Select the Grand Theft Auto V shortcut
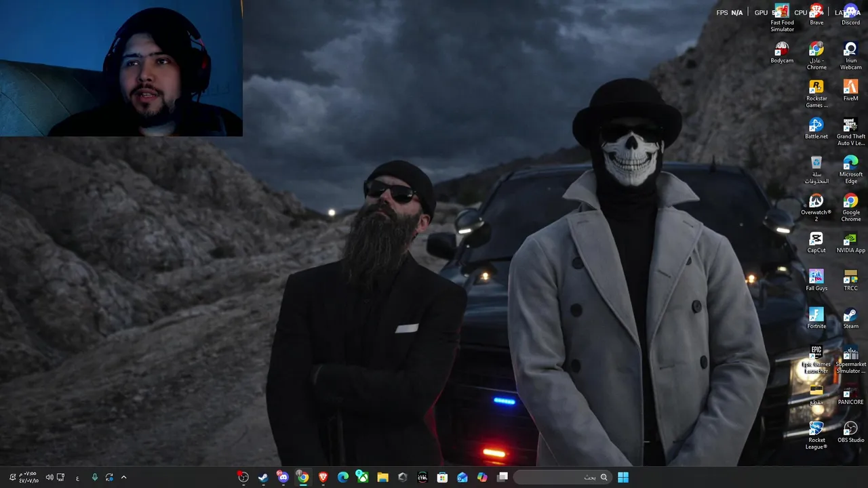The height and width of the screenshot is (488, 868). pos(850,132)
